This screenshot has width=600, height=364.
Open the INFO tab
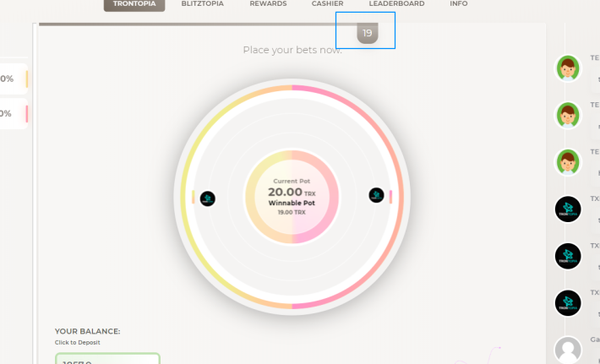(x=458, y=4)
